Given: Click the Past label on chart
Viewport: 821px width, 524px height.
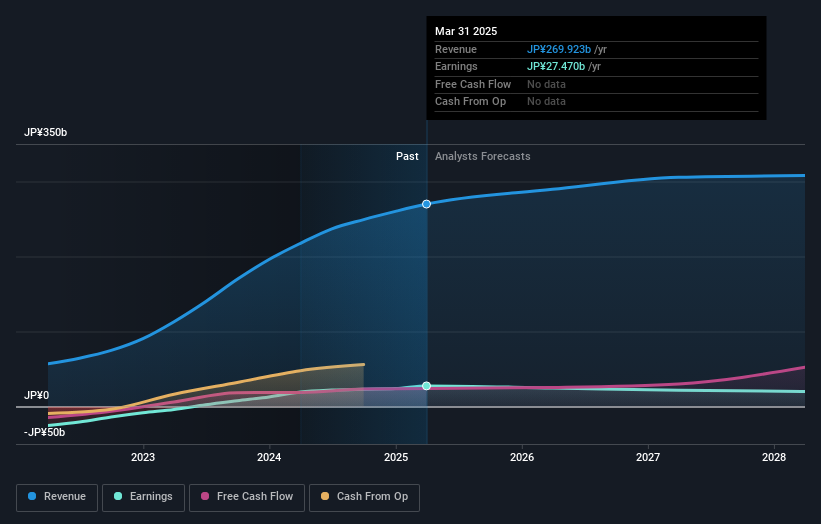Looking at the screenshot, I should pos(407,157).
